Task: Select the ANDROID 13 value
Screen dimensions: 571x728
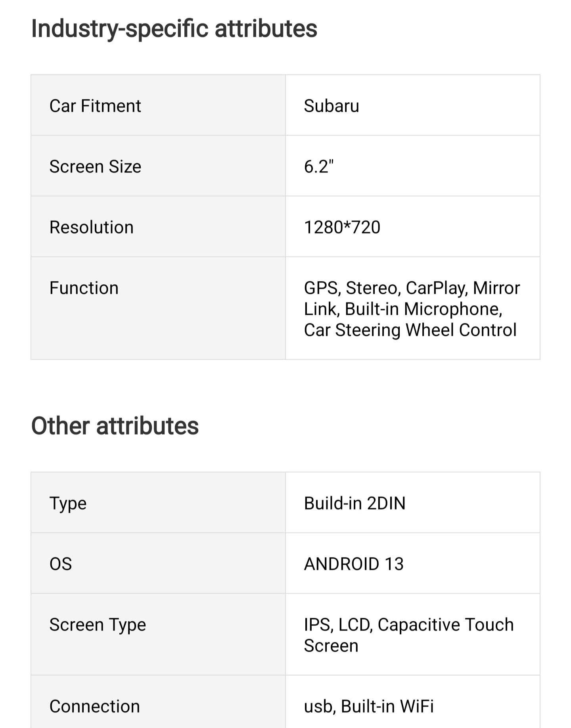Action: point(354,564)
